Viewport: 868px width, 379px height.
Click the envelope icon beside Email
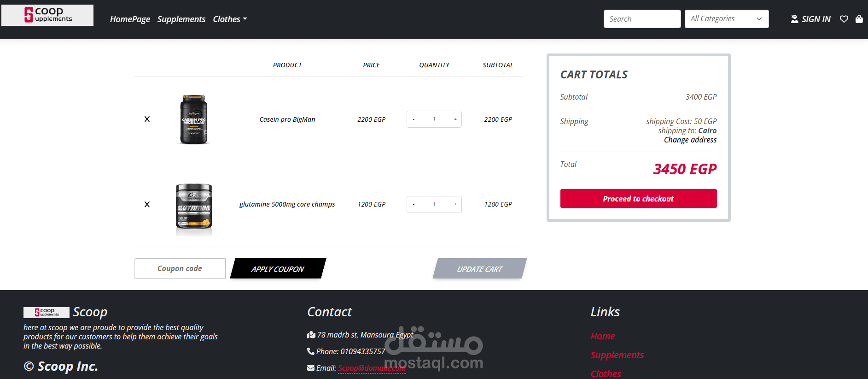pos(311,368)
